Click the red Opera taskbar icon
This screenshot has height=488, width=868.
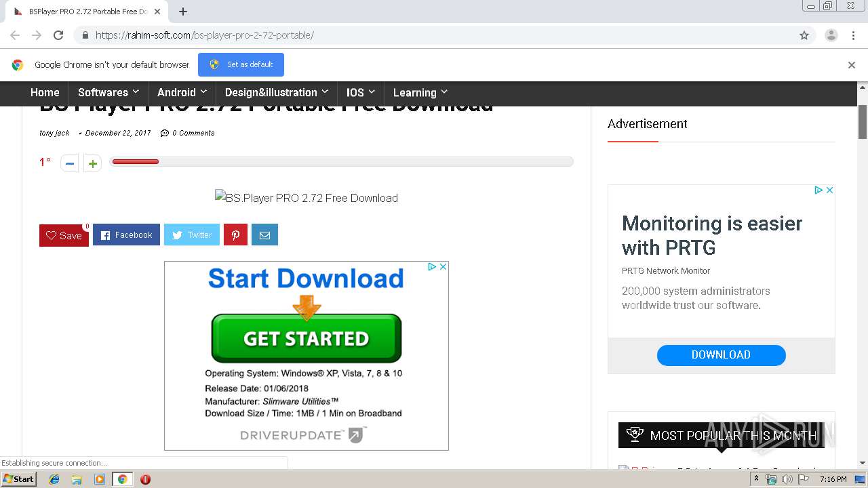pos(145,479)
